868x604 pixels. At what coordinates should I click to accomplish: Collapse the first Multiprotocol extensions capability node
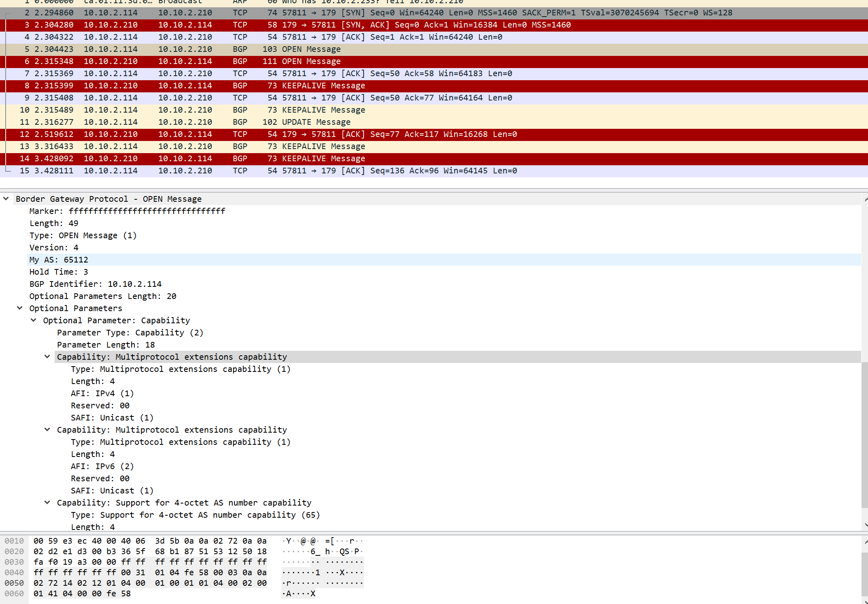coord(47,356)
